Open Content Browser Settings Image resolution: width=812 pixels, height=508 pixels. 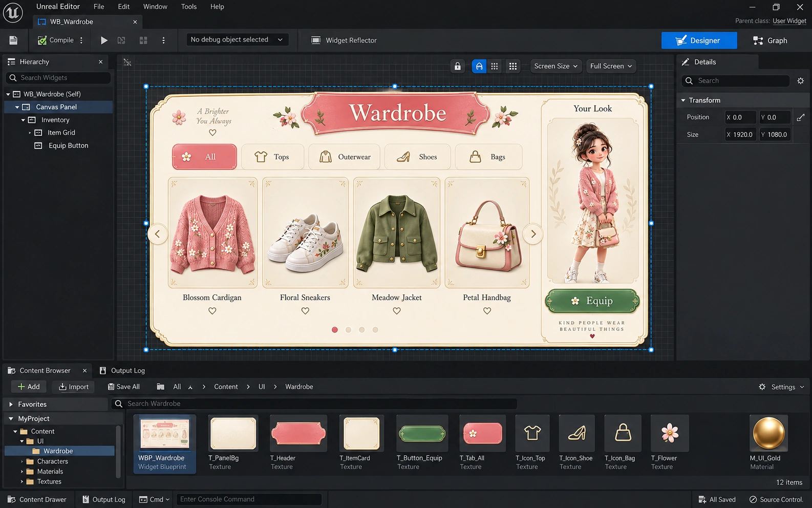click(781, 387)
